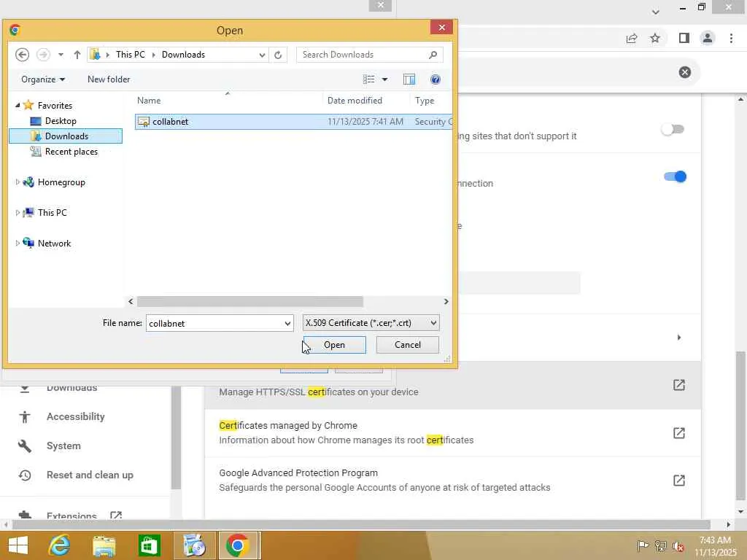Open the Organize menu
Image resolution: width=747 pixels, height=560 pixels.
click(x=43, y=79)
